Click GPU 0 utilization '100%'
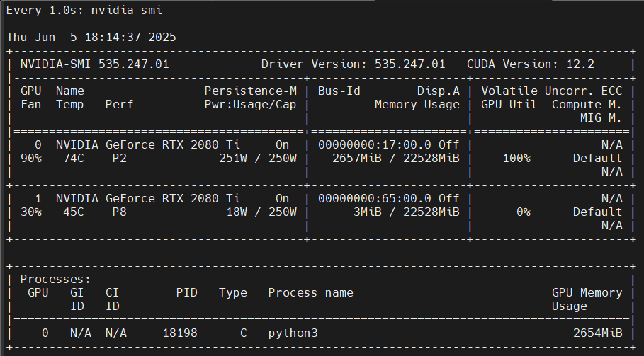The width and height of the screenshot is (644, 356). 516,159
